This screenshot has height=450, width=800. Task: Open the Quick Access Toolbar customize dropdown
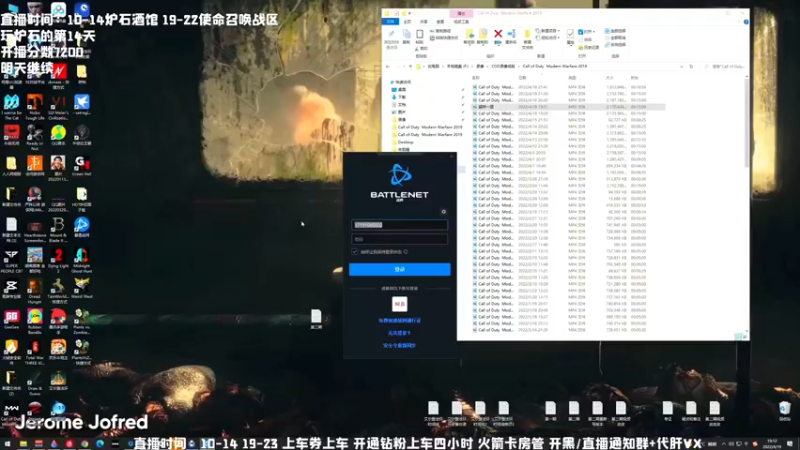410,13
